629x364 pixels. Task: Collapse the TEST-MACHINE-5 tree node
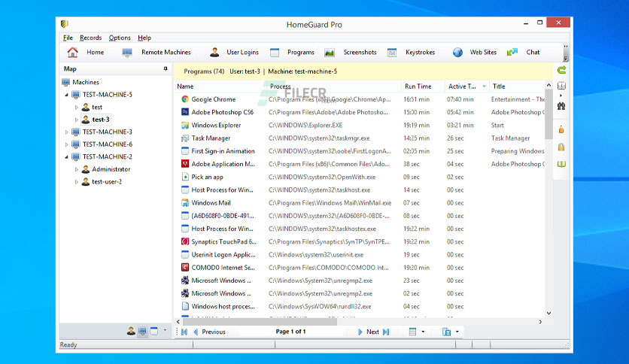[x=67, y=95]
